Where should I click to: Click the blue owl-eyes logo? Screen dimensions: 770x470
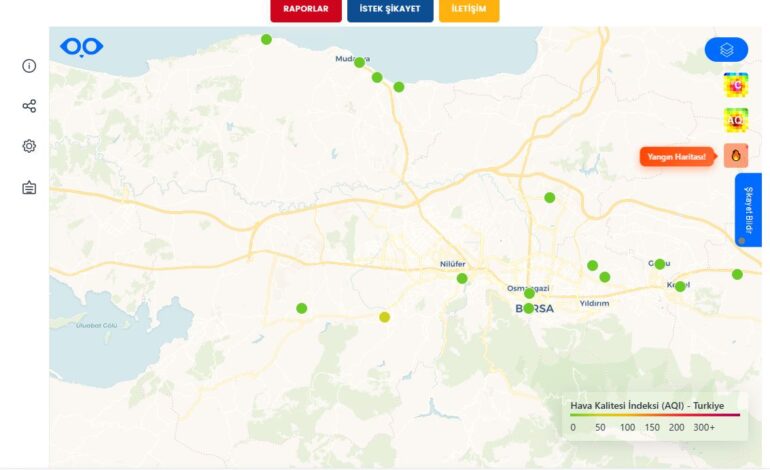pos(81,47)
